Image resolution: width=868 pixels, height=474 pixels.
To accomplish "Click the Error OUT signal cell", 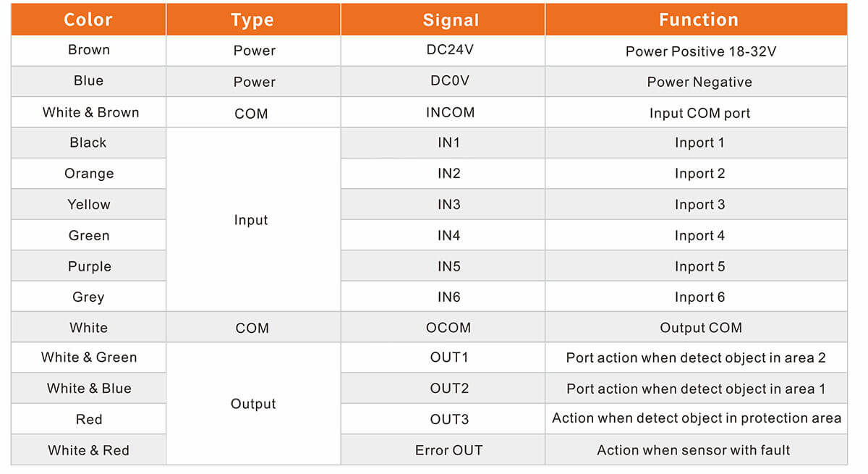I will pos(448,450).
